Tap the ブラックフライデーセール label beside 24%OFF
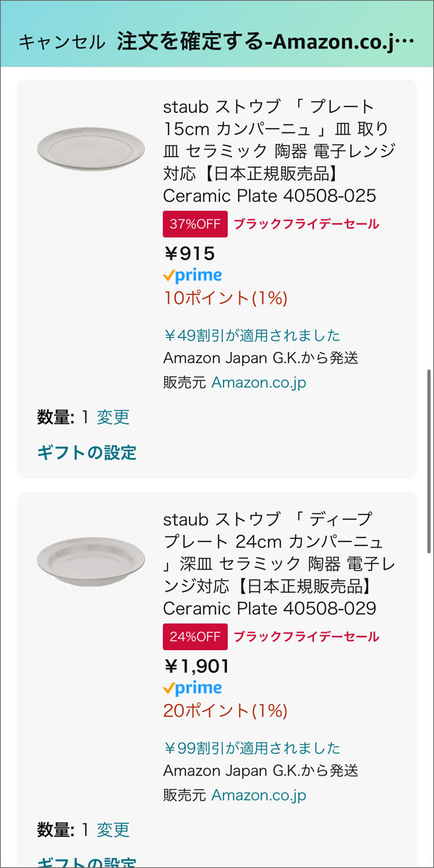The width and height of the screenshot is (434, 868). pos(306,637)
